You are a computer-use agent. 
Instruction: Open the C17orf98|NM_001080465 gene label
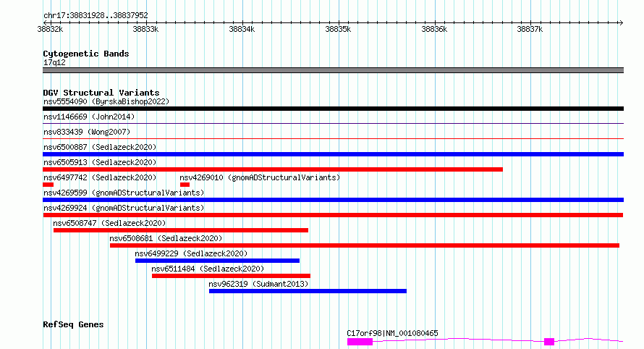(x=392, y=333)
